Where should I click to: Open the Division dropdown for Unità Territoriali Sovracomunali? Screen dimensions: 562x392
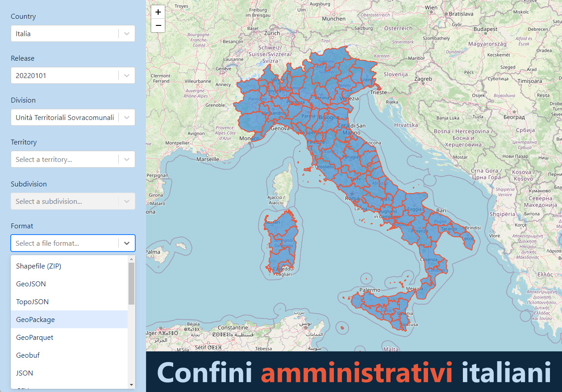pos(73,117)
